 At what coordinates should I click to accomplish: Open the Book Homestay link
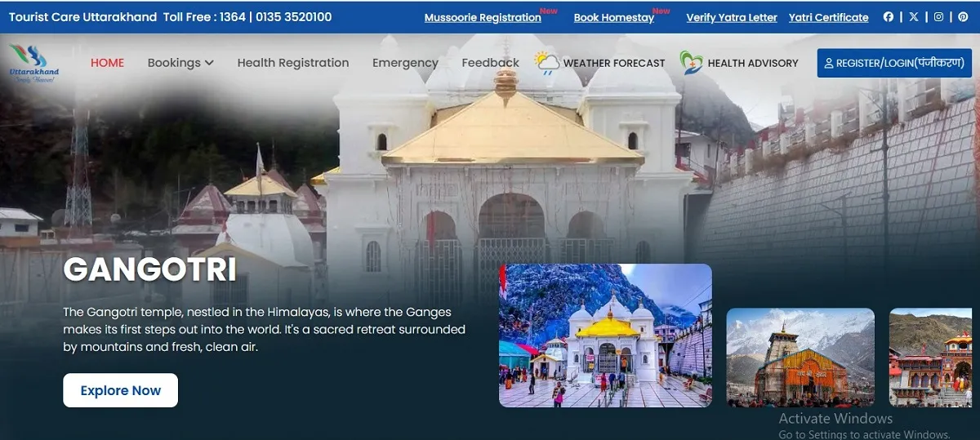pyautogui.click(x=613, y=18)
